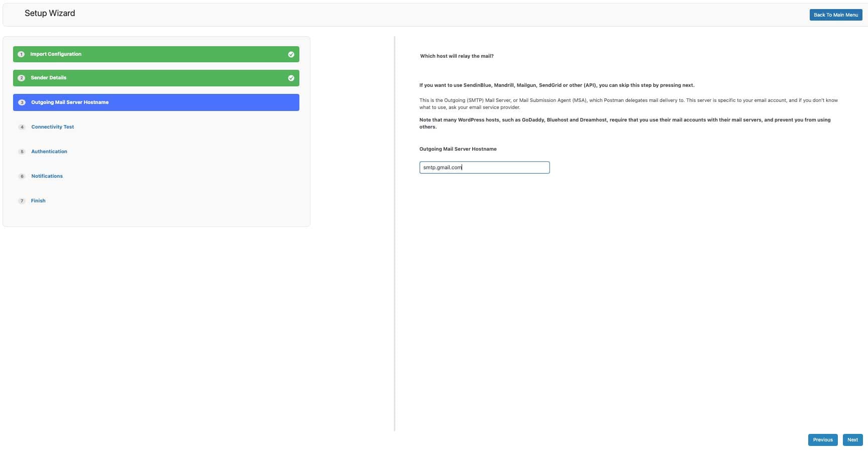Click the 'Which host will relay the mail?' text

click(x=457, y=56)
